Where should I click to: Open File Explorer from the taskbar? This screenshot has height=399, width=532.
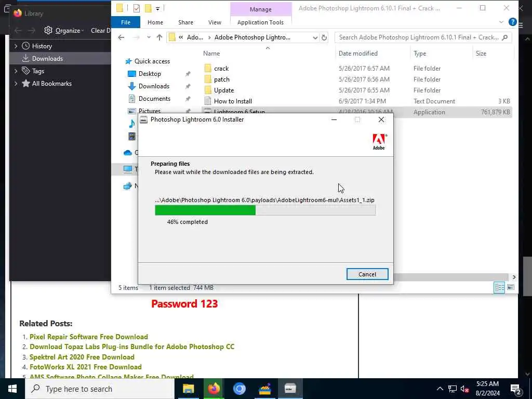(188, 389)
